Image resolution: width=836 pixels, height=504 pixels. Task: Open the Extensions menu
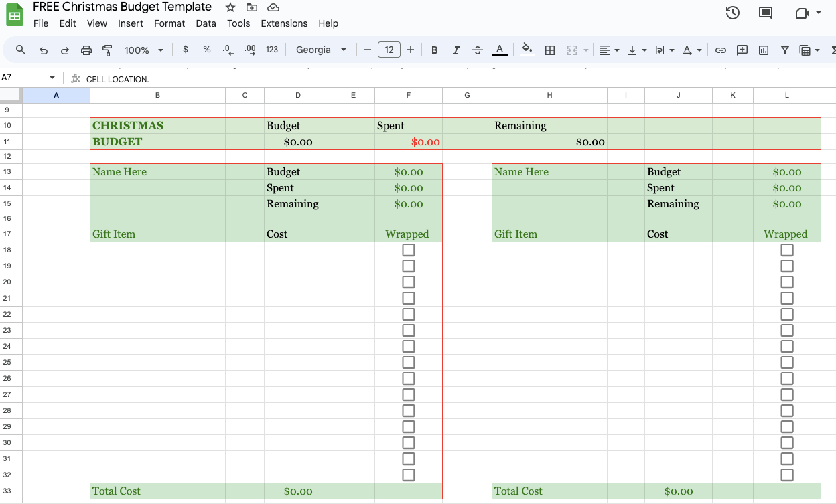[284, 23]
